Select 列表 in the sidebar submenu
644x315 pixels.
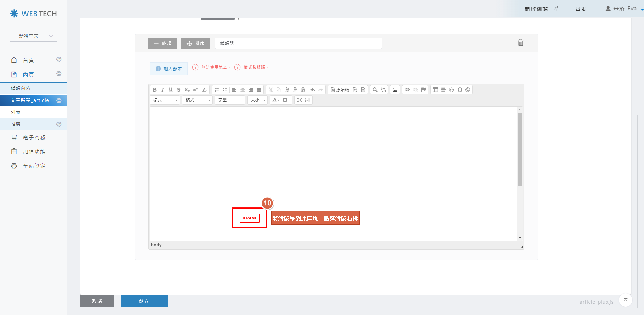pos(16,112)
